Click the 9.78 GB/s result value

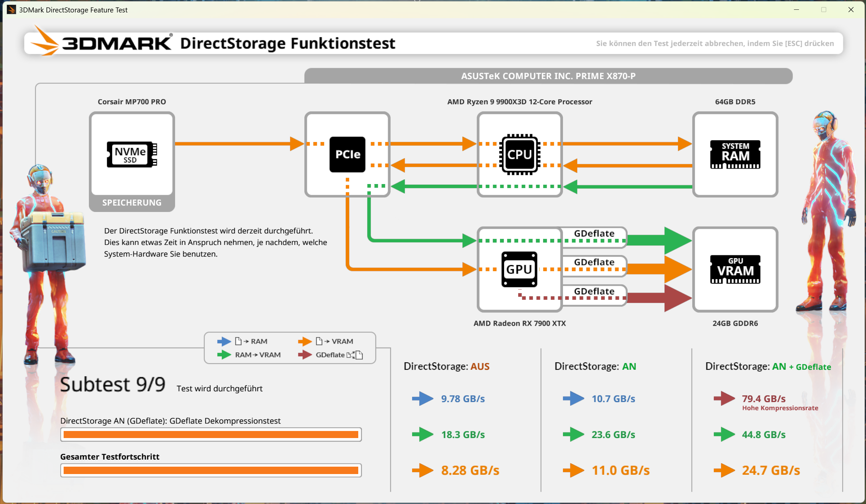coord(463,399)
